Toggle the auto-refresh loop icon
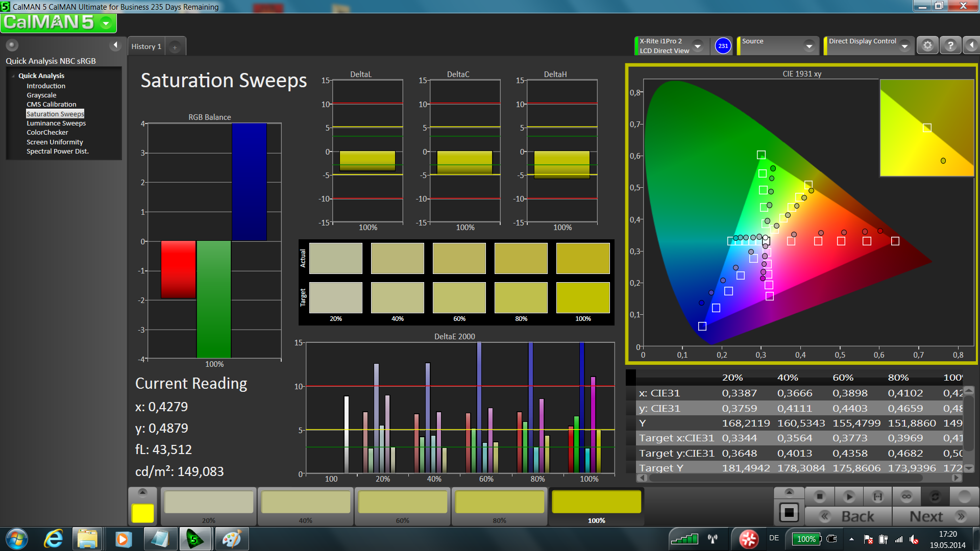 click(x=935, y=496)
